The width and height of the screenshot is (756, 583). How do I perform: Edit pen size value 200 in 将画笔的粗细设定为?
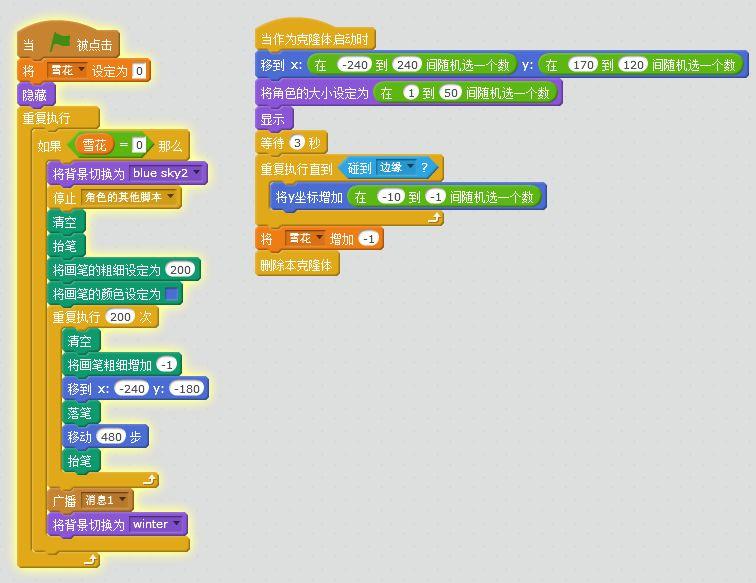(180, 270)
